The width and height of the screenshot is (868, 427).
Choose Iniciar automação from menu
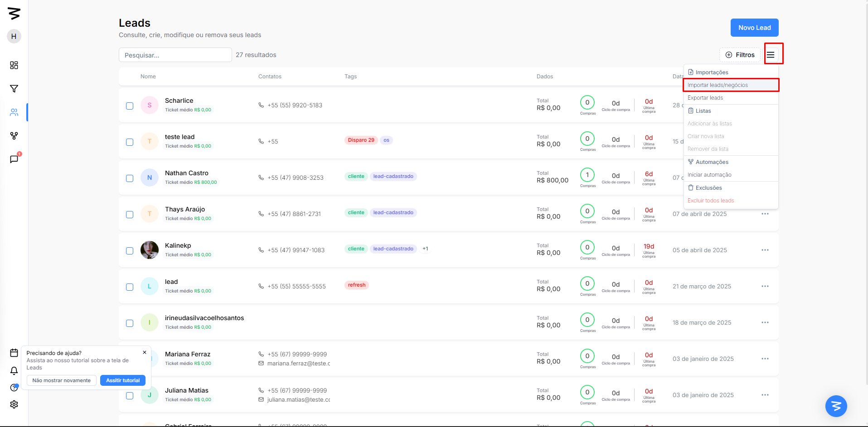(x=731, y=175)
